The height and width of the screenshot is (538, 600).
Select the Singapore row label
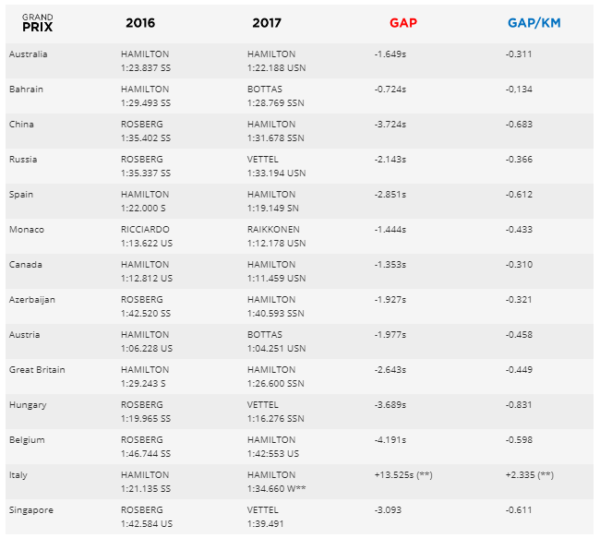click(31, 510)
